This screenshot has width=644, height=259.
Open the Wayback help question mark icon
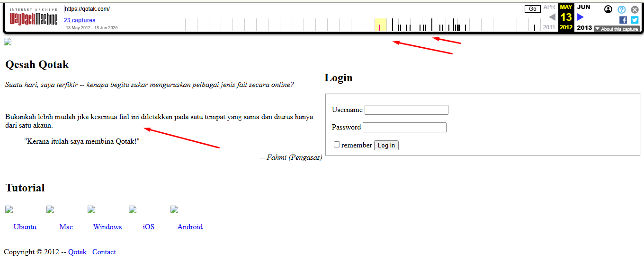tap(622, 9)
